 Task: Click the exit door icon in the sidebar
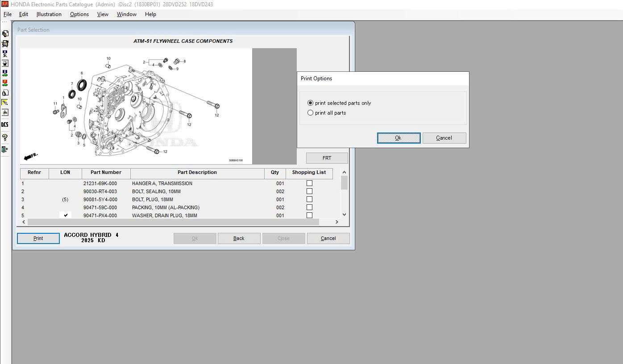(5, 149)
